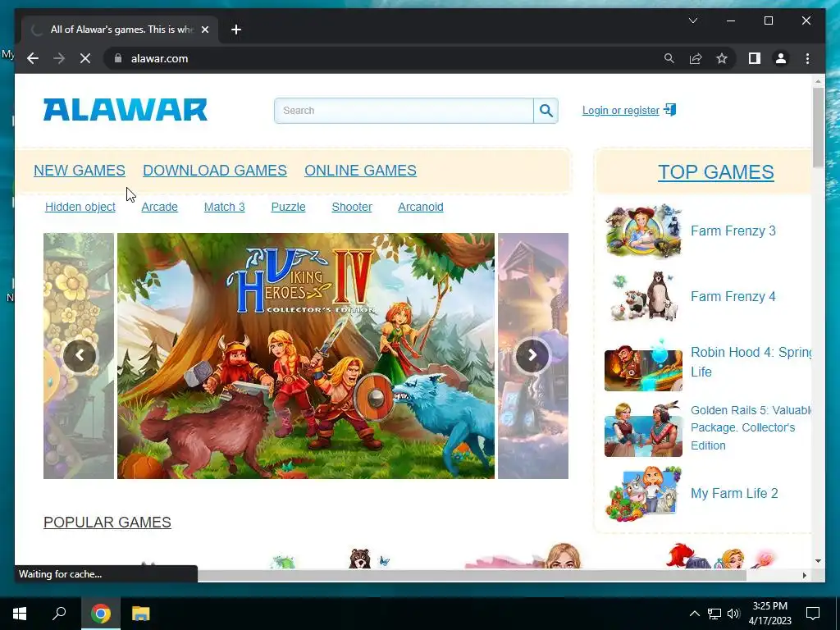The height and width of the screenshot is (630, 840).
Task: Open Chrome zoom magnifier icon in address bar
Action: [669, 58]
